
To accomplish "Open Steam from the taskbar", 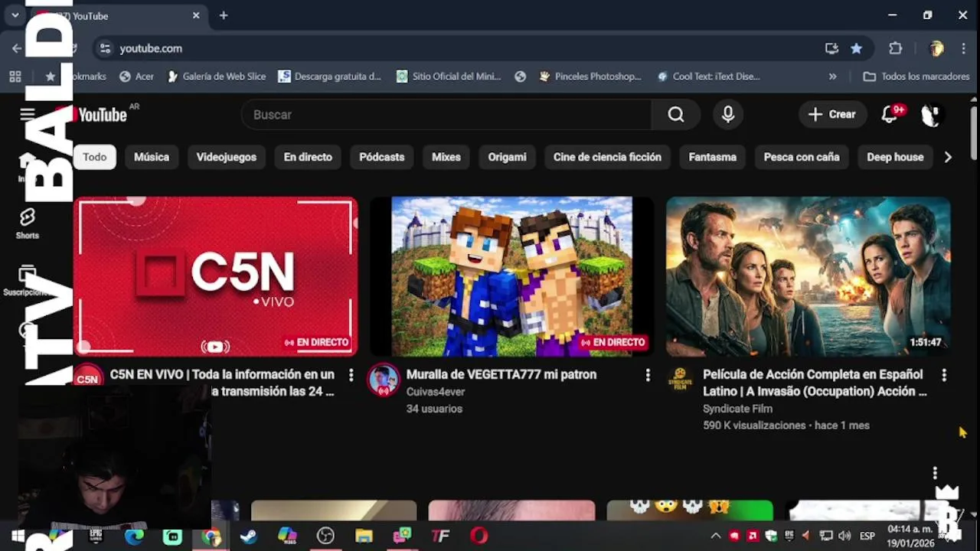I will (249, 536).
